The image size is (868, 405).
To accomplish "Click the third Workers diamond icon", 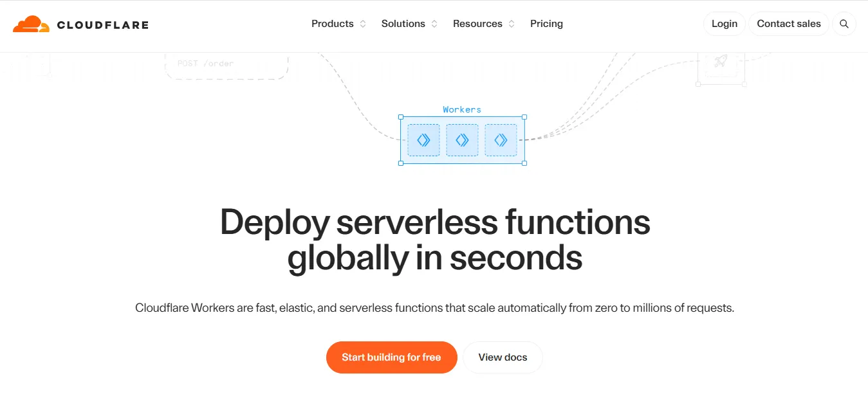I will click(501, 140).
